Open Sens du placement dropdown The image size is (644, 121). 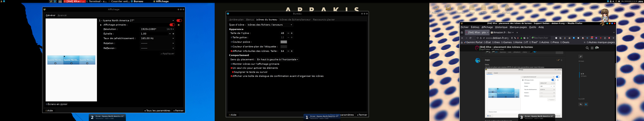[277, 60]
